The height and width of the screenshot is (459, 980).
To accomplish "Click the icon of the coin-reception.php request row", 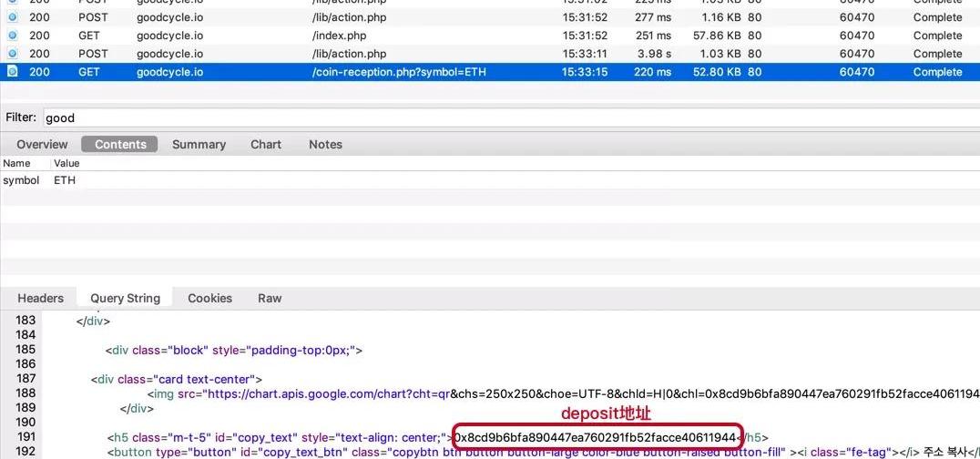I will click(x=12, y=72).
